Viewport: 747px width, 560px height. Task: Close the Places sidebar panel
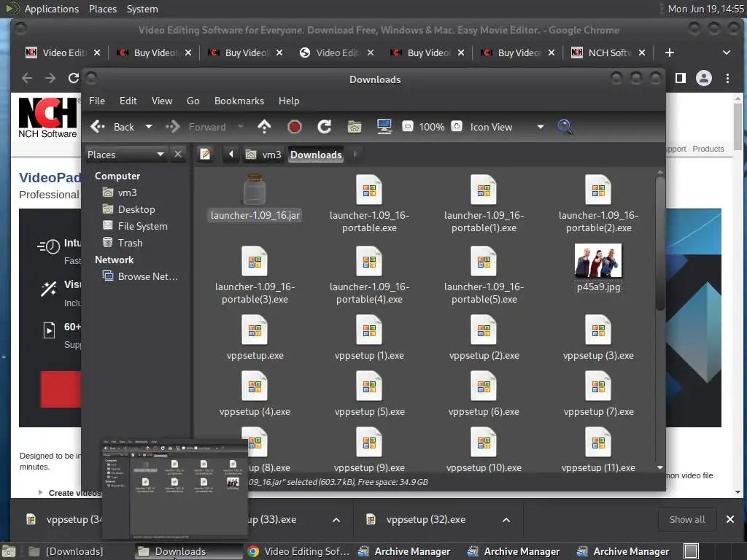tap(178, 155)
